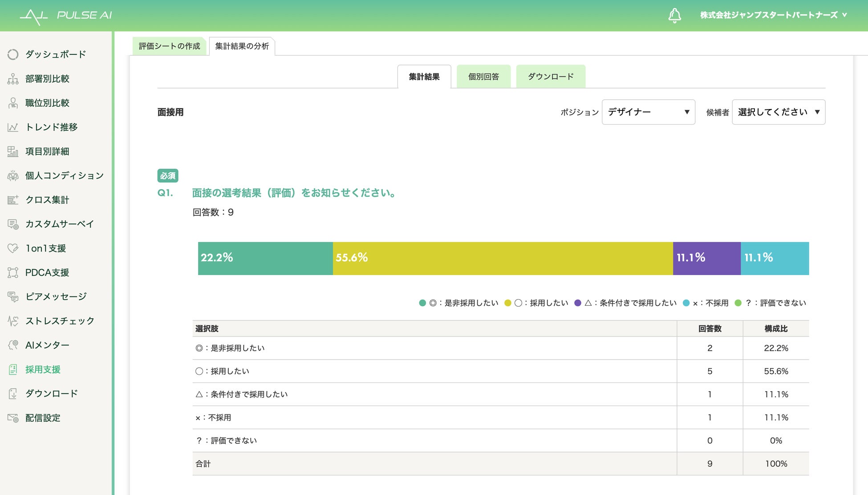Open ダッシュボード from the sidebar icon
The width and height of the screenshot is (868, 495).
(13, 54)
